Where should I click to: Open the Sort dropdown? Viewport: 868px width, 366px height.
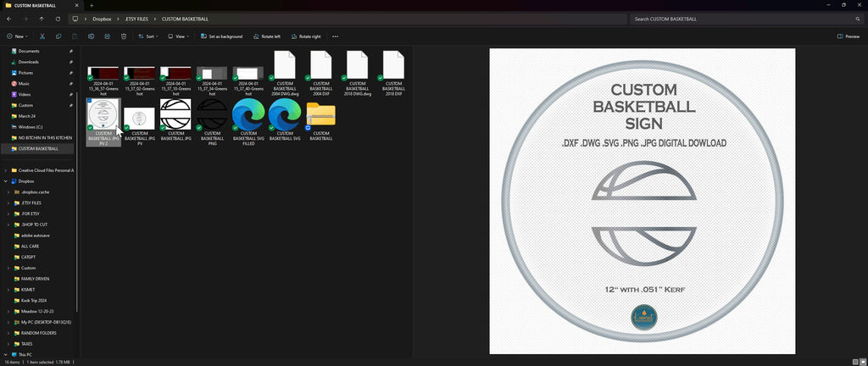pyautogui.click(x=147, y=36)
